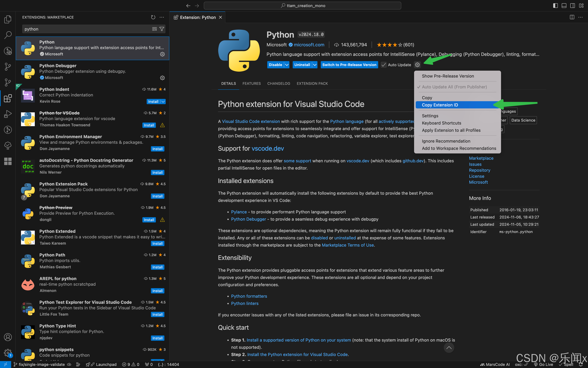This screenshot has height=368, width=588.
Task: Choose Copy Extension ID
Action: [457, 105]
